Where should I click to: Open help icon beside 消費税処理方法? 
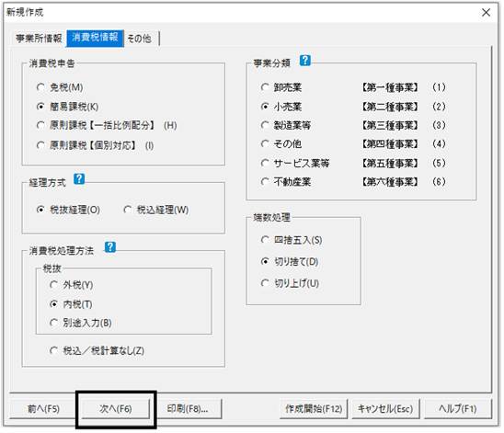[x=110, y=246]
